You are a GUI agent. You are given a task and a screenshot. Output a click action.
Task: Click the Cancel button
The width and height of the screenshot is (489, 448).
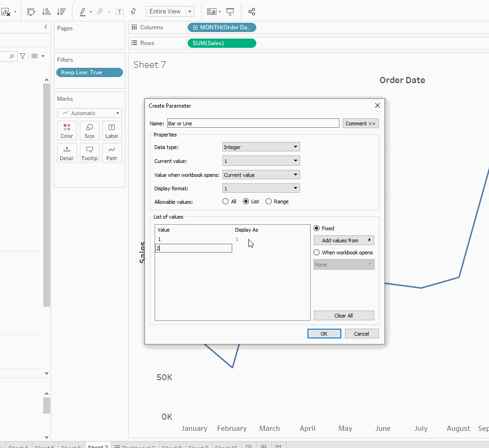[361, 334]
